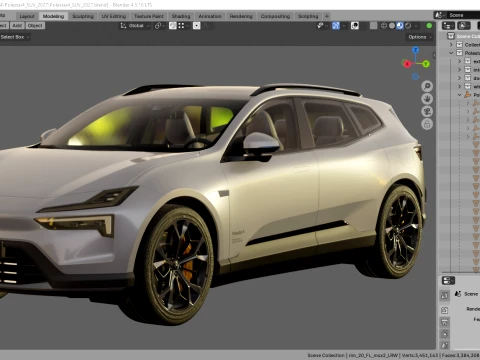Click the Z axis on the navigation gizmo

pos(415,50)
